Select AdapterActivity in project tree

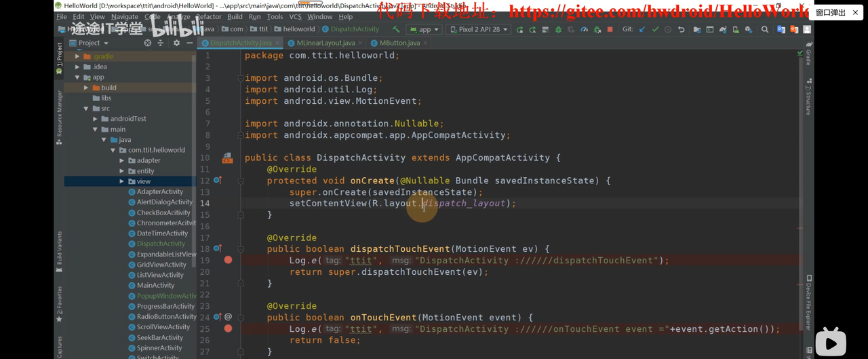click(160, 192)
